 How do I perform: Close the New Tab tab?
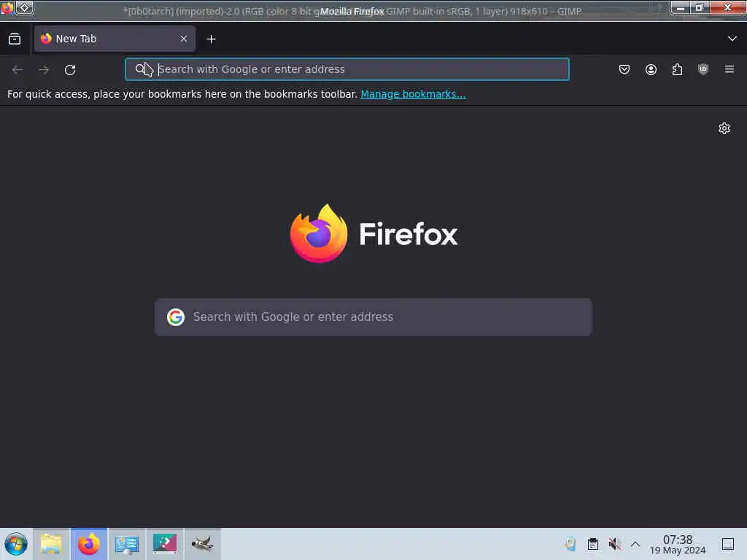184,39
